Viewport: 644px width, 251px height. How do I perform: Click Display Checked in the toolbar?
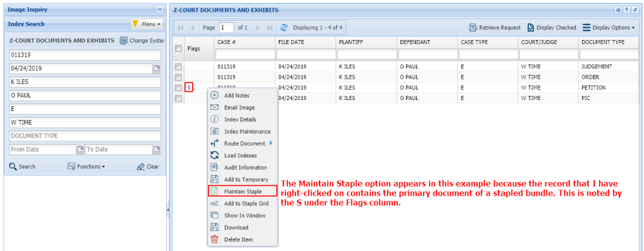(552, 28)
